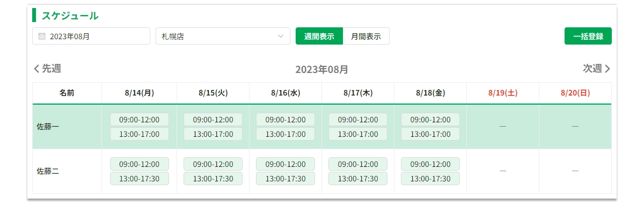644x205 pixels.
Task: Click the 一括登録 bulk register button
Action: pyautogui.click(x=588, y=36)
